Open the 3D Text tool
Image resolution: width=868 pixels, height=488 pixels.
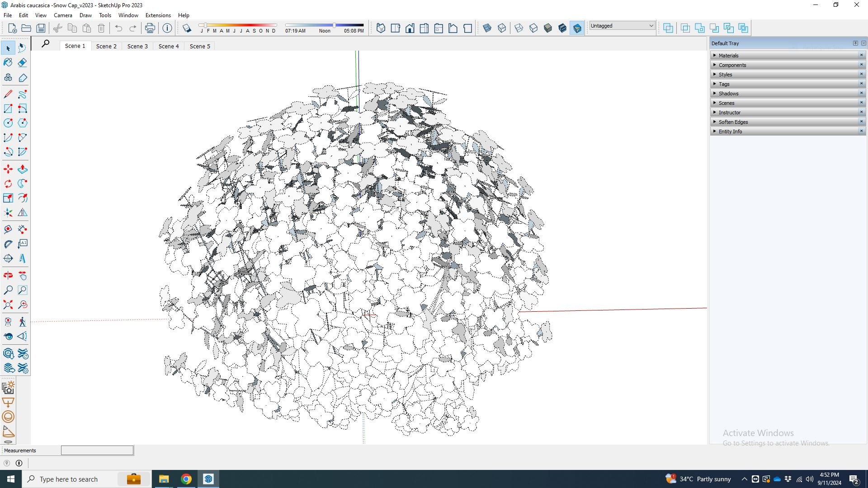[23, 258]
